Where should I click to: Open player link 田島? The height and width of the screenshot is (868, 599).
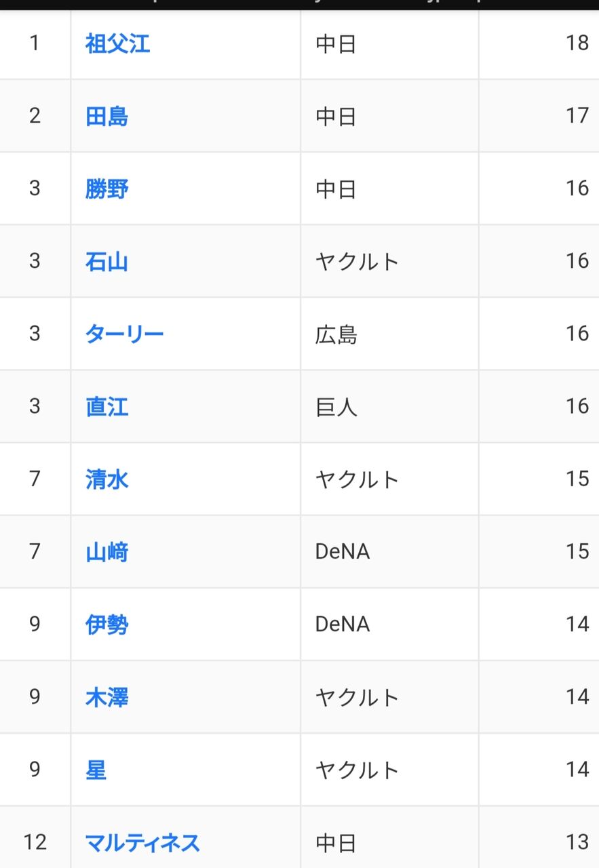coord(107,117)
